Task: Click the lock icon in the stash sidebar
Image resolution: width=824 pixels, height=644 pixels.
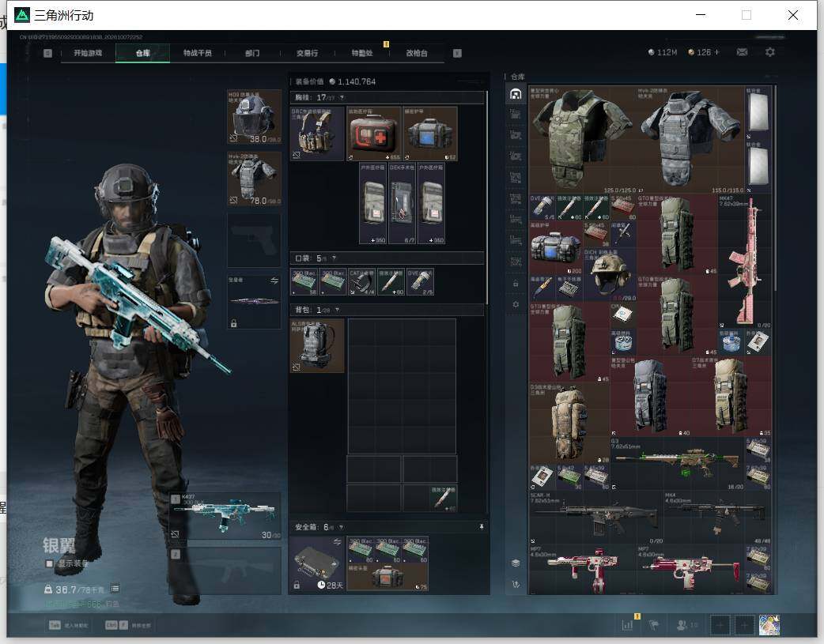Action: pos(516,284)
